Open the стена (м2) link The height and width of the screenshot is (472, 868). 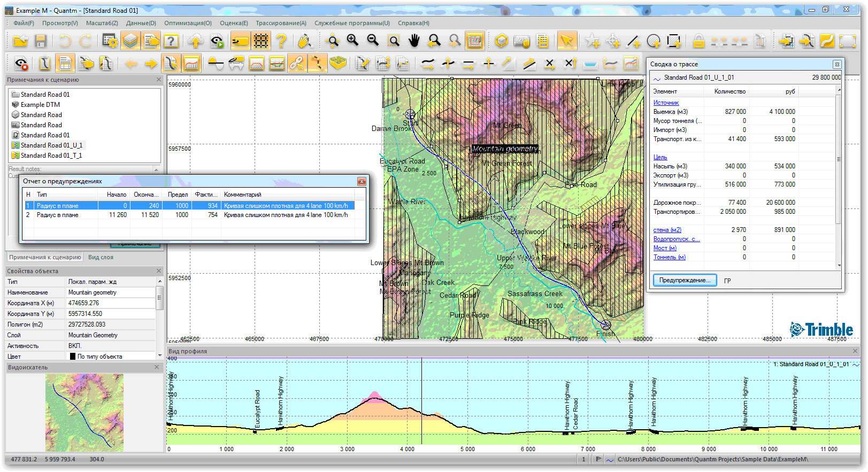click(667, 230)
